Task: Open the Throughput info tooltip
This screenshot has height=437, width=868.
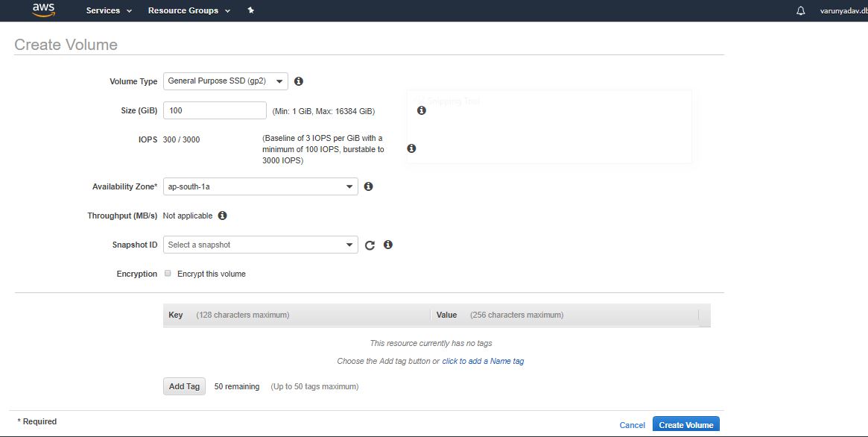Action: pos(223,215)
